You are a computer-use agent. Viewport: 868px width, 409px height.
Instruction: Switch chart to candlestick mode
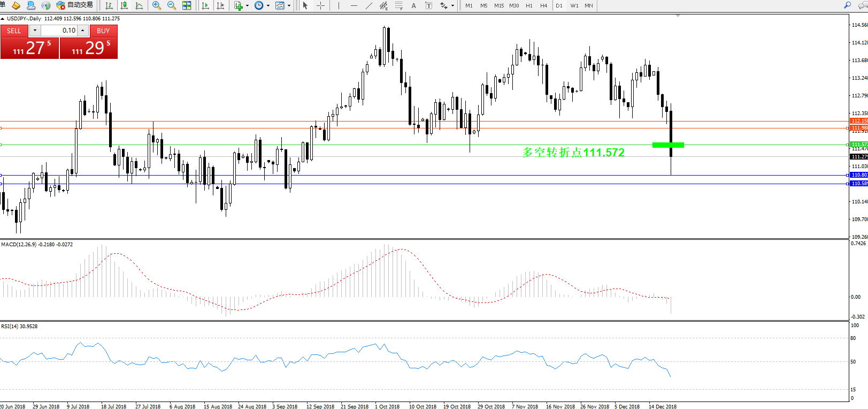[x=124, y=5]
